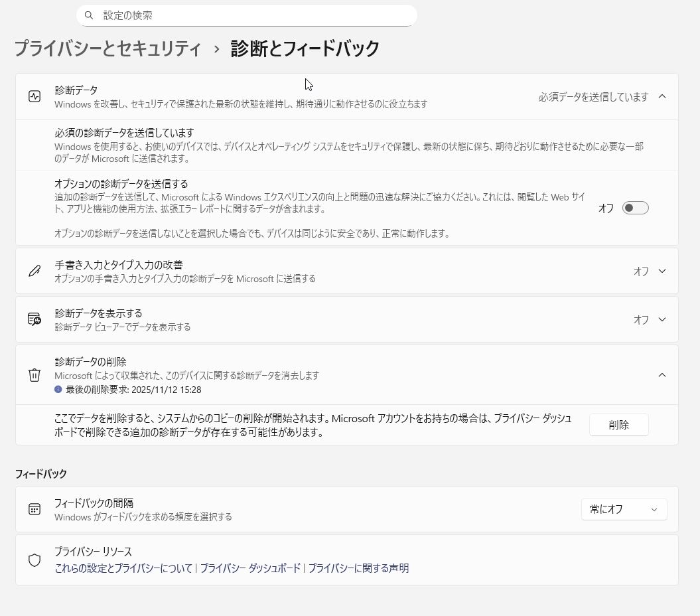Click the 設定の検索 search field

(x=252, y=15)
